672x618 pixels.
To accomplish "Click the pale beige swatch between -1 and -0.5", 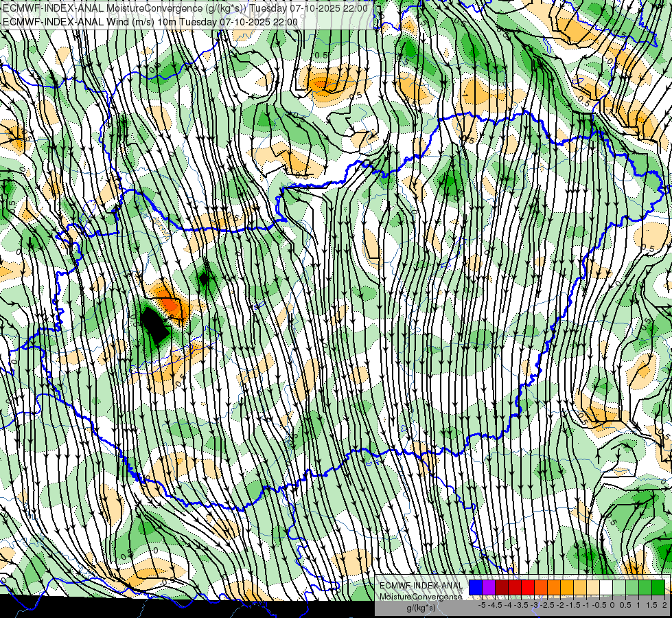I will 593,587.
